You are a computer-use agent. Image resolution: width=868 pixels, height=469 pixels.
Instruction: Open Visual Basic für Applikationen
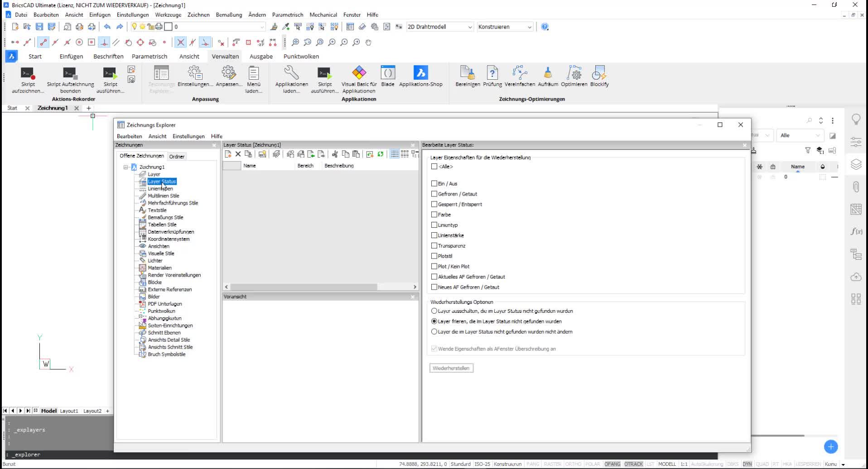click(359, 73)
